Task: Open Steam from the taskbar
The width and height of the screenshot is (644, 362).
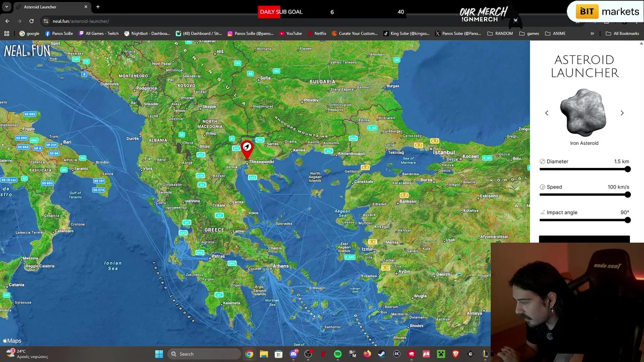Action: point(382,354)
